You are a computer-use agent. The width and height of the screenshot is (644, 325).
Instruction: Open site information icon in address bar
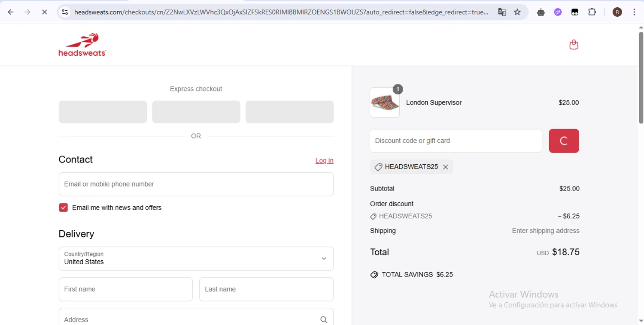pyautogui.click(x=65, y=12)
